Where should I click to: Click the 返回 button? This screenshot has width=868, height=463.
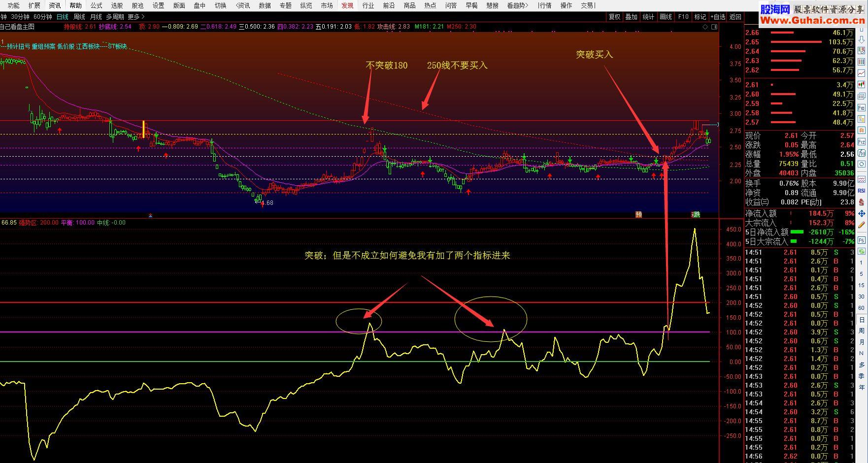(735, 17)
